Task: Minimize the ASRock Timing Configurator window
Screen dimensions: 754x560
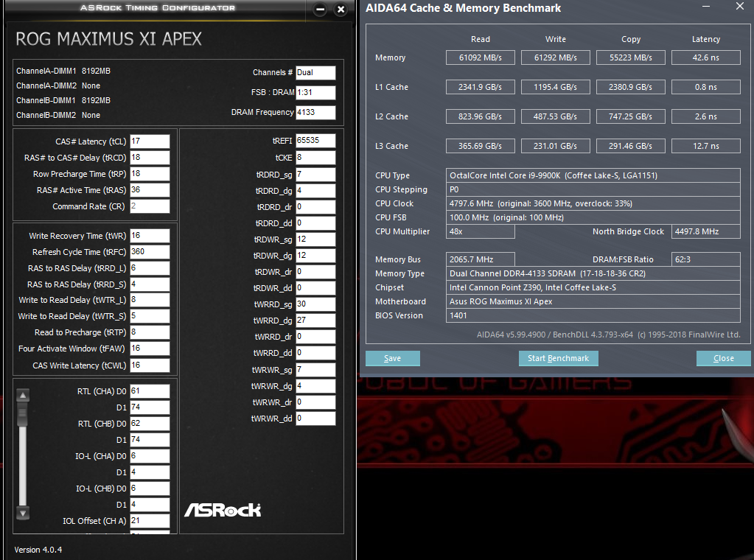Action: coord(321,9)
